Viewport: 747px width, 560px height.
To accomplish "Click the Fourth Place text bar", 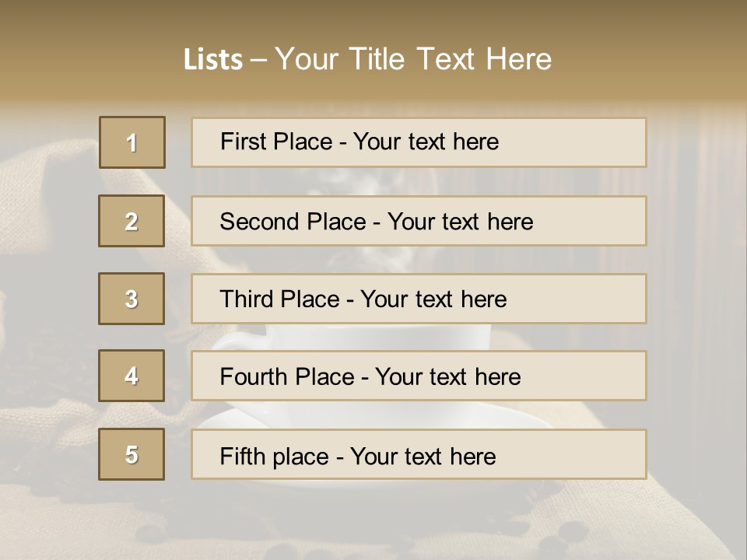I will [x=419, y=376].
